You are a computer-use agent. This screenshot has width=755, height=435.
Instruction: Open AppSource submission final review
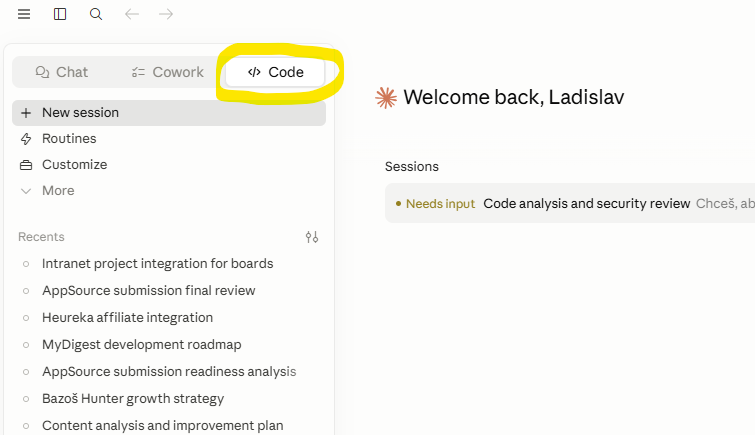148,290
